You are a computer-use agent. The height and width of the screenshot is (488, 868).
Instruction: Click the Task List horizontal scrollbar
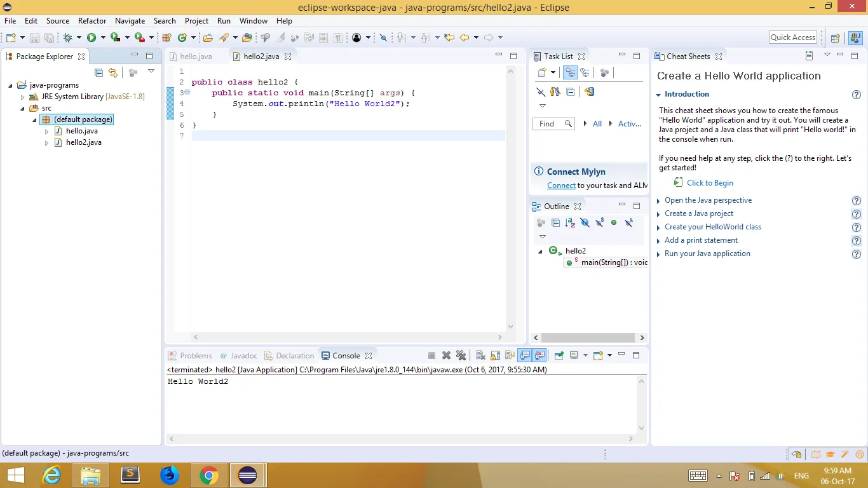pyautogui.click(x=588, y=338)
